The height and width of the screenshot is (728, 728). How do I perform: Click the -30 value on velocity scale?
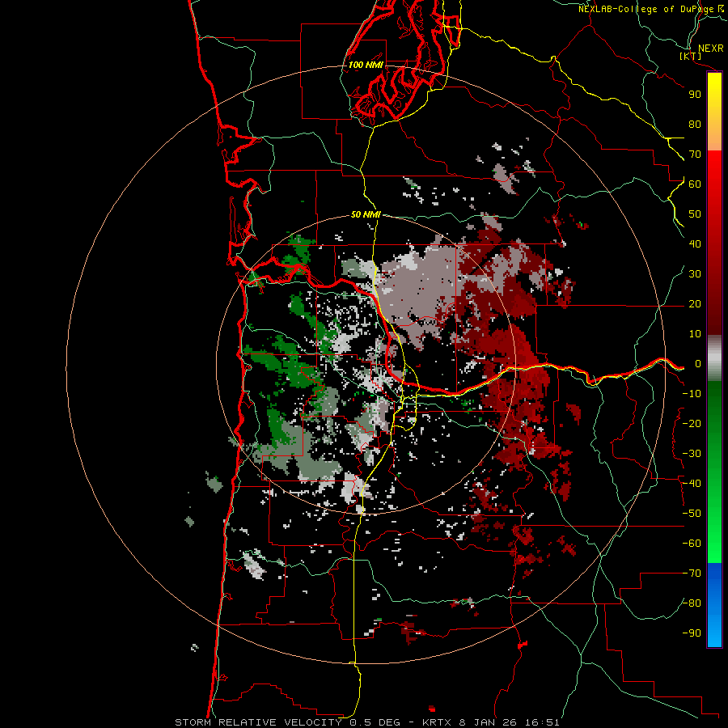pyautogui.click(x=692, y=454)
